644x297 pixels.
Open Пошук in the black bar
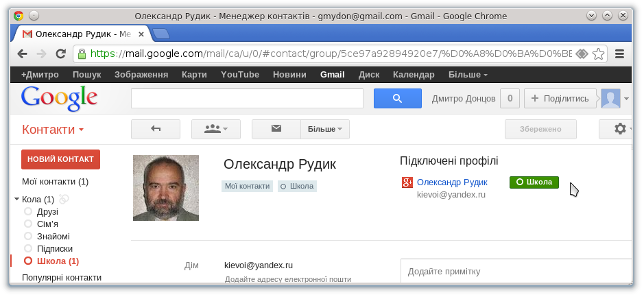[x=86, y=75]
